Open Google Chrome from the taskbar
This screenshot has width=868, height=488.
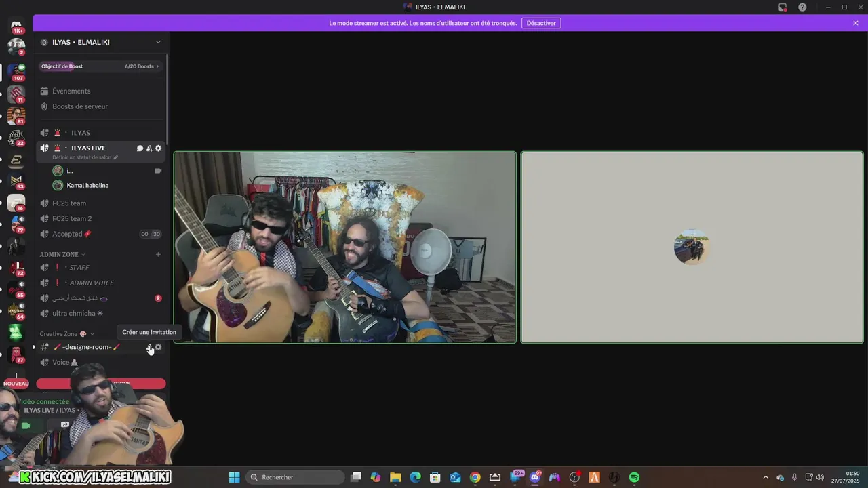tap(475, 477)
